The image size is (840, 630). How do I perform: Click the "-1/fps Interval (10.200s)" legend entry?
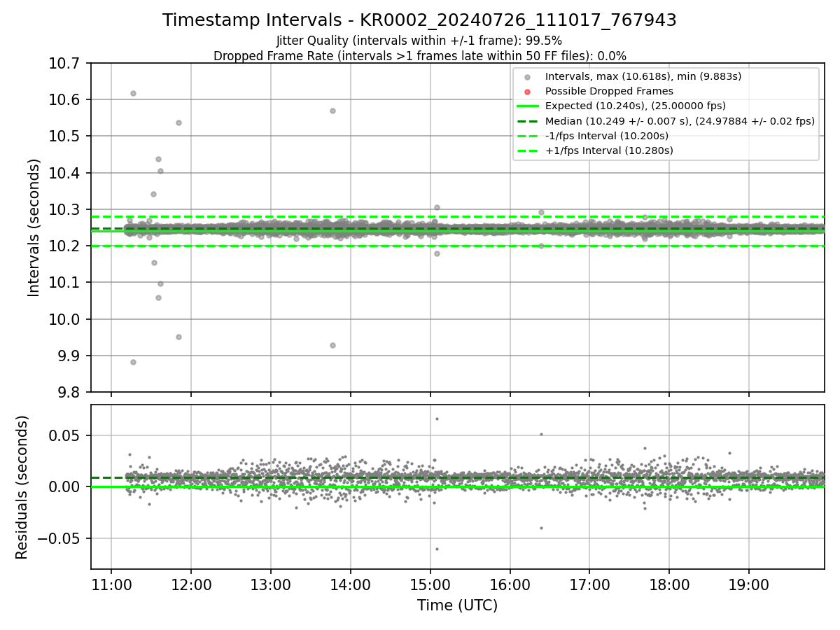(606, 136)
